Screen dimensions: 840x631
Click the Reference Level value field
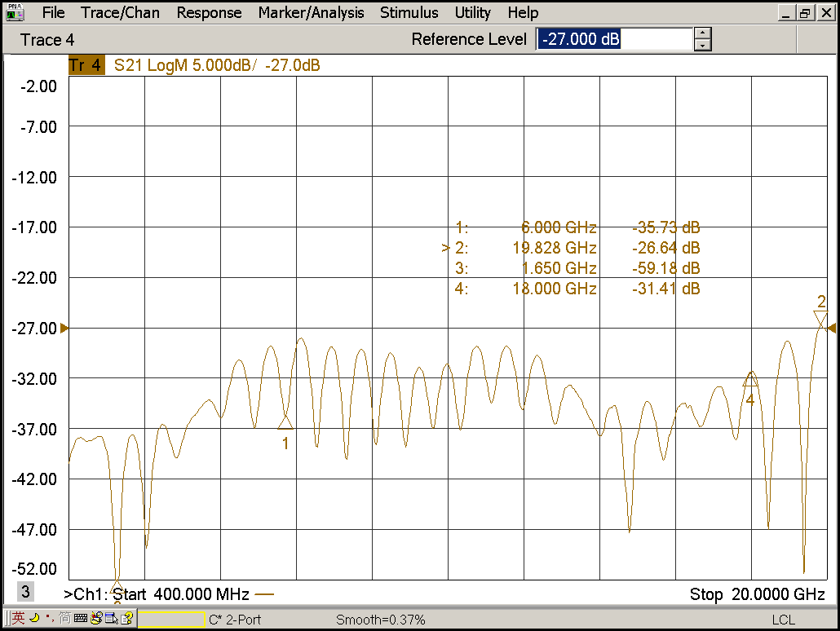click(x=614, y=39)
